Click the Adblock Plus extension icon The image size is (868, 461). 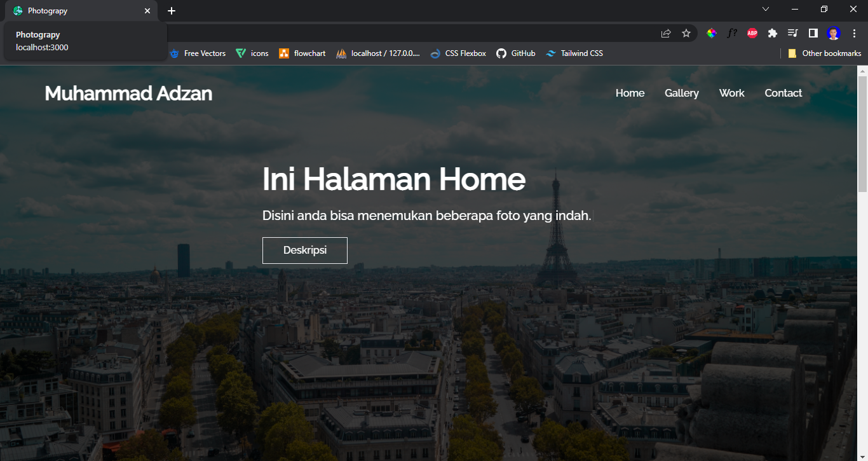[752, 33]
